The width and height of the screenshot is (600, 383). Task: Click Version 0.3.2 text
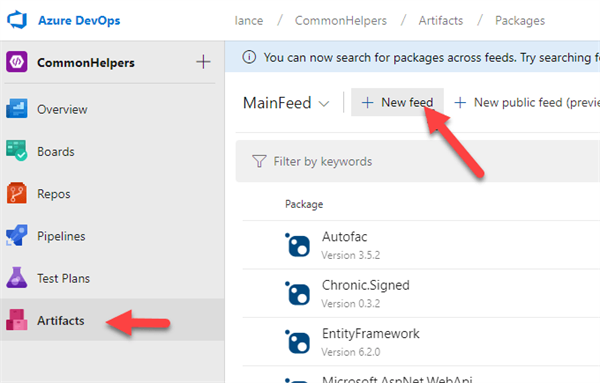351,304
